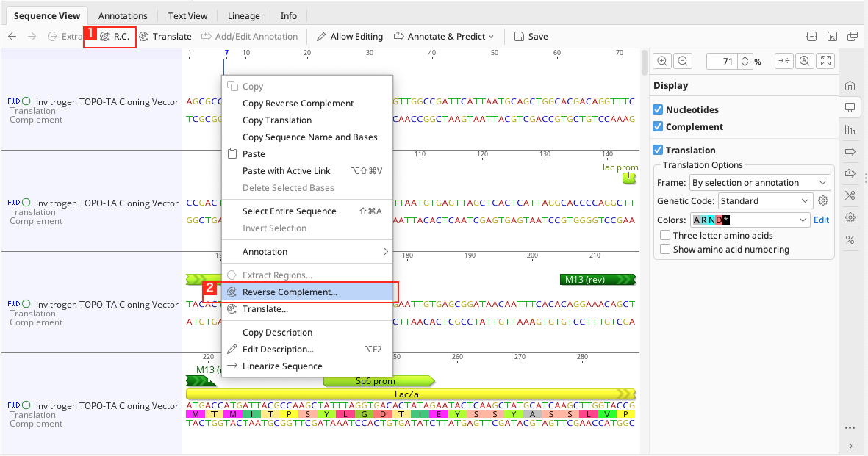Viewport: 868px width, 456px height.
Task: Expand the Genetic Code Standard dropdown
Action: click(764, 200)
